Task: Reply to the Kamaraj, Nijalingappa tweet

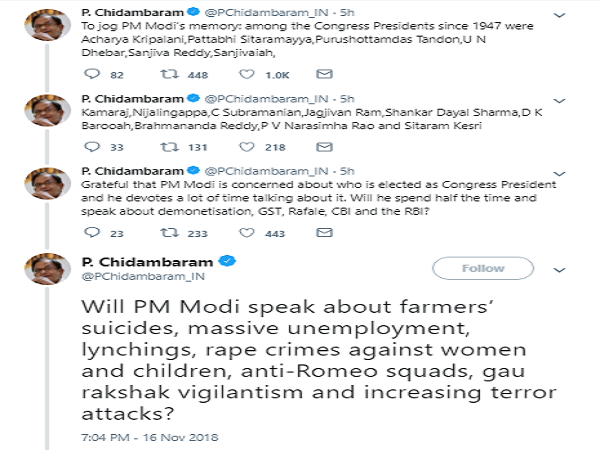Action: click(x=93, y=147)
